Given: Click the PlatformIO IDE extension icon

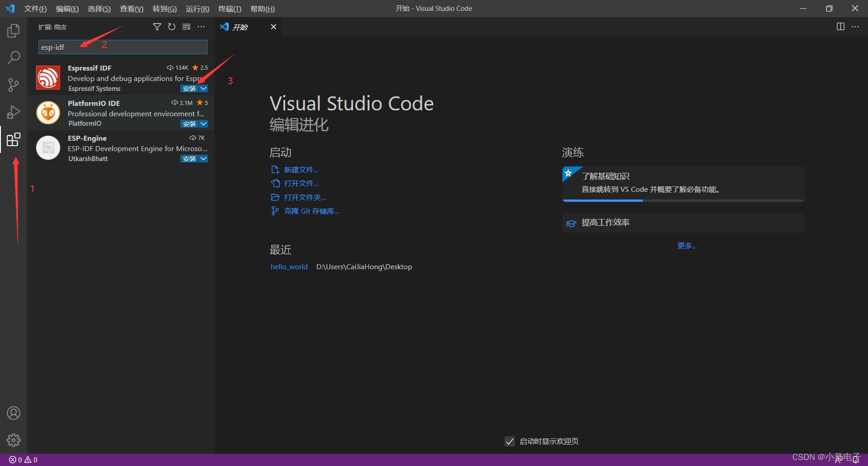Looking at the screenshot, I should click(x=48, y=113).
